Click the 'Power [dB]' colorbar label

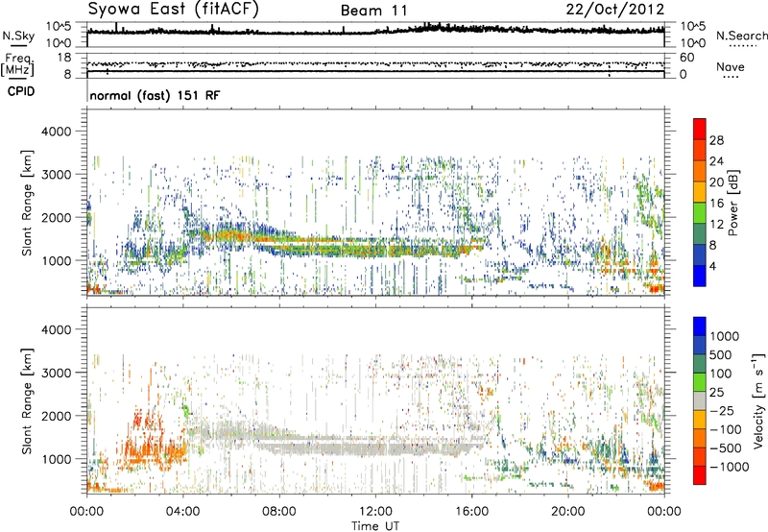pos(733,203)
